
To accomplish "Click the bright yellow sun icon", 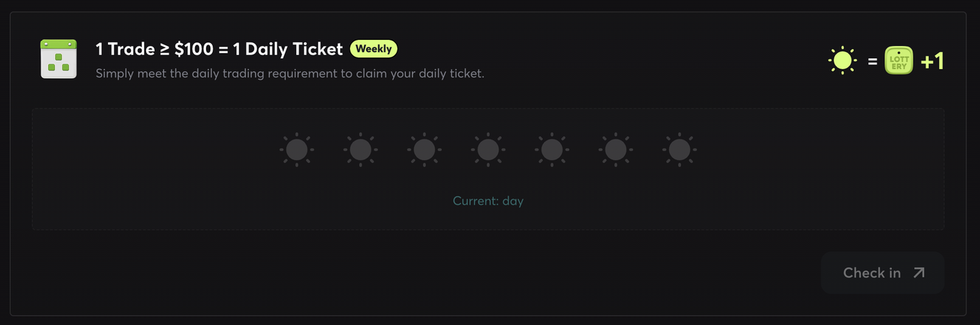I will coord(842,61).
